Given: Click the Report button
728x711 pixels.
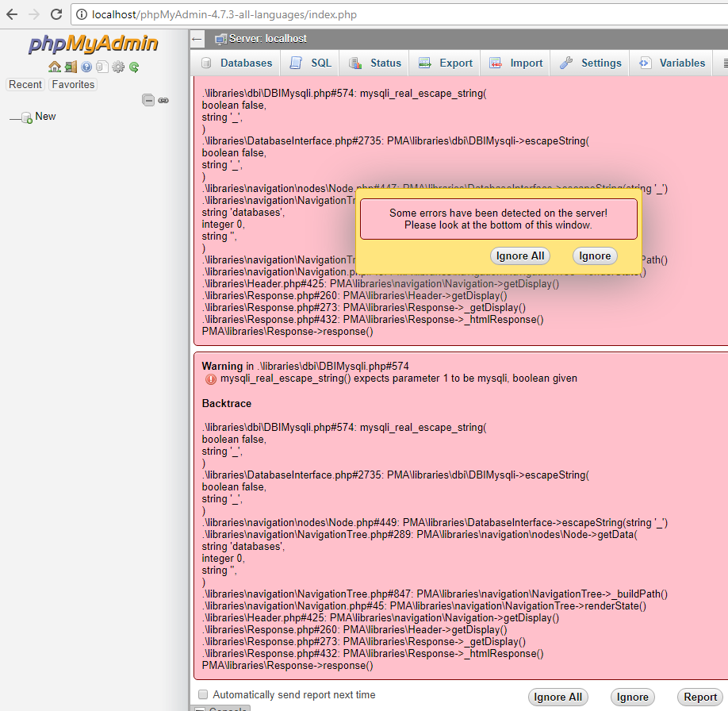Looking at the screenshot, I should click(x=700, y=697).
